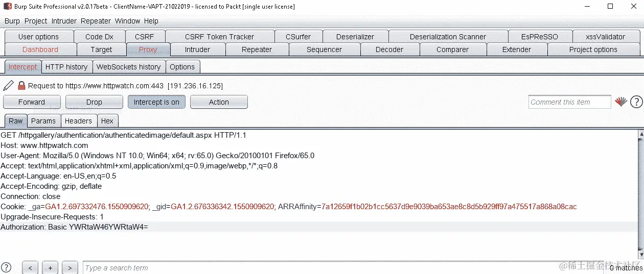This screenshot has width=644, height=274.
Task: Go to the Target tab
Action: tap(101, 49)
